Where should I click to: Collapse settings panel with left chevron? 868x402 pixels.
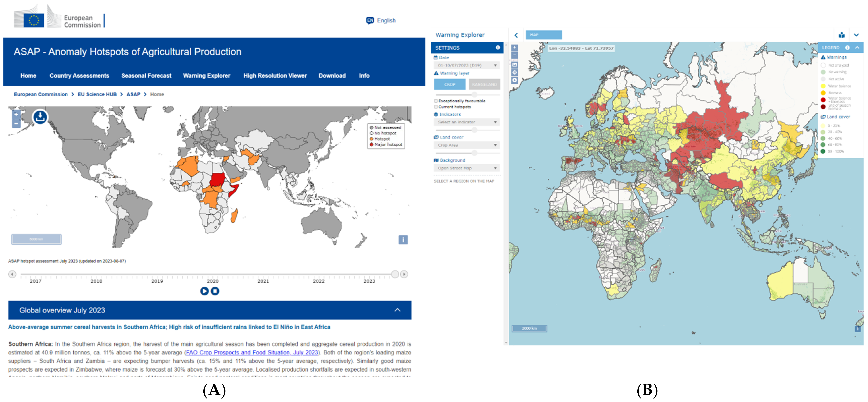[x=516, y=35]
